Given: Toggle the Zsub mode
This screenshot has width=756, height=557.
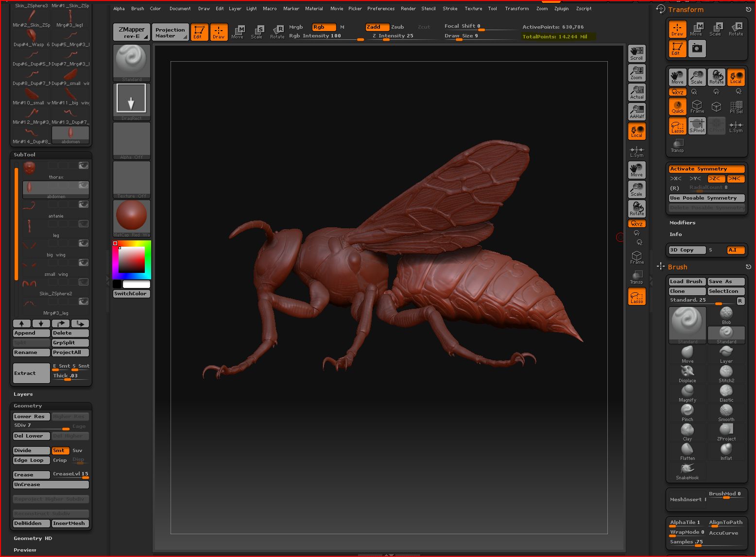Looking at the screenshot, I should [397, 27].
